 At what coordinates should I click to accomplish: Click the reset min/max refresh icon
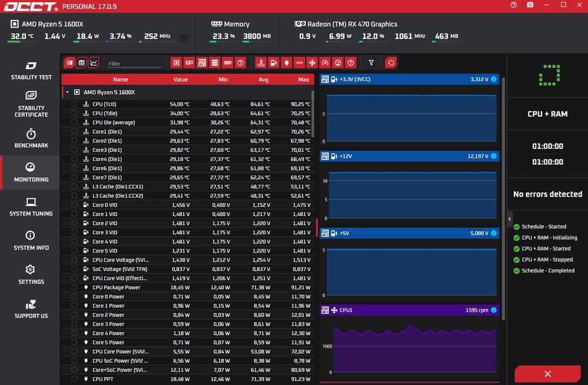tap(391, 63)
